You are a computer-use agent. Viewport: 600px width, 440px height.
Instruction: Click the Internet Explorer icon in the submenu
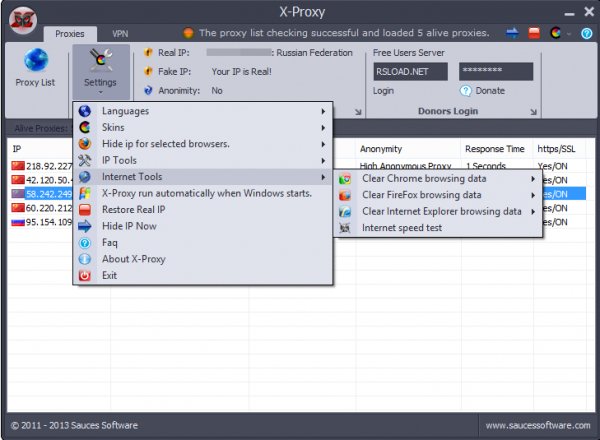[x=345, y=212]
